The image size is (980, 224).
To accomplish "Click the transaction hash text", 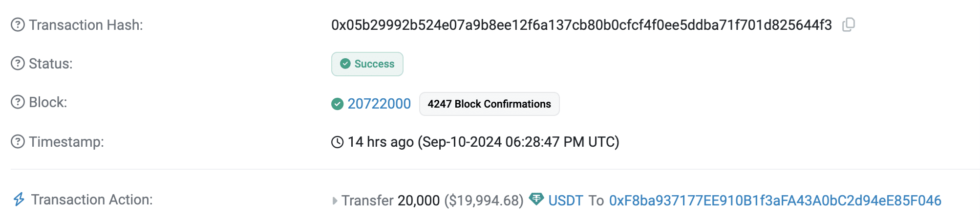I will coord(581,25).
